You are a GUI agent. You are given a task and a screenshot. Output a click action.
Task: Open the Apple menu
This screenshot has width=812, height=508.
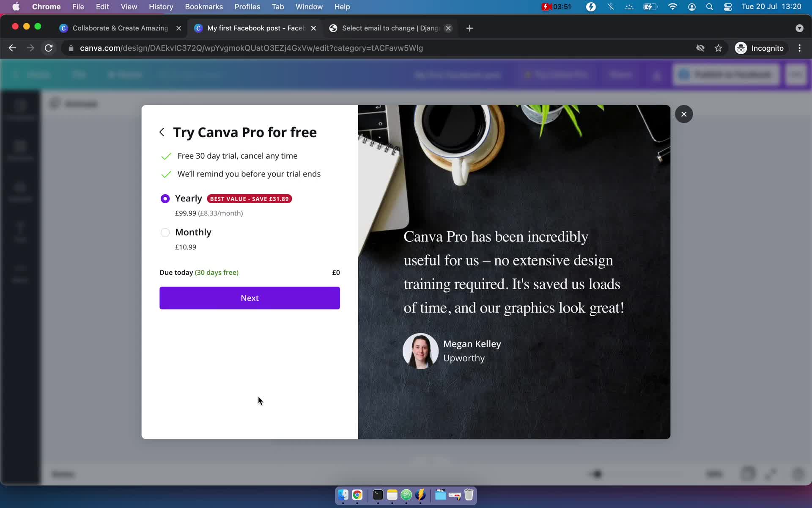click(x=16, y=7)
